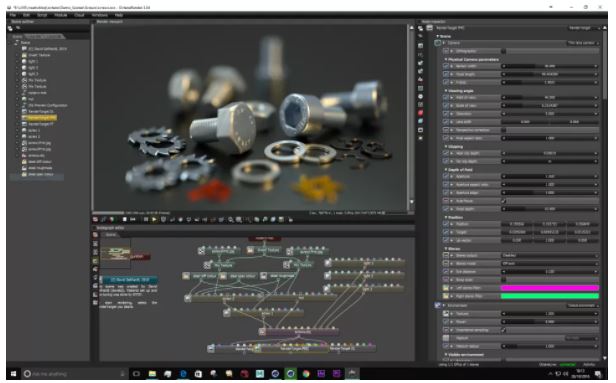This screenshot has height=383, width=616.
Task: Toggle the Swap eyes checkbox
Action: tap(504, 280)
